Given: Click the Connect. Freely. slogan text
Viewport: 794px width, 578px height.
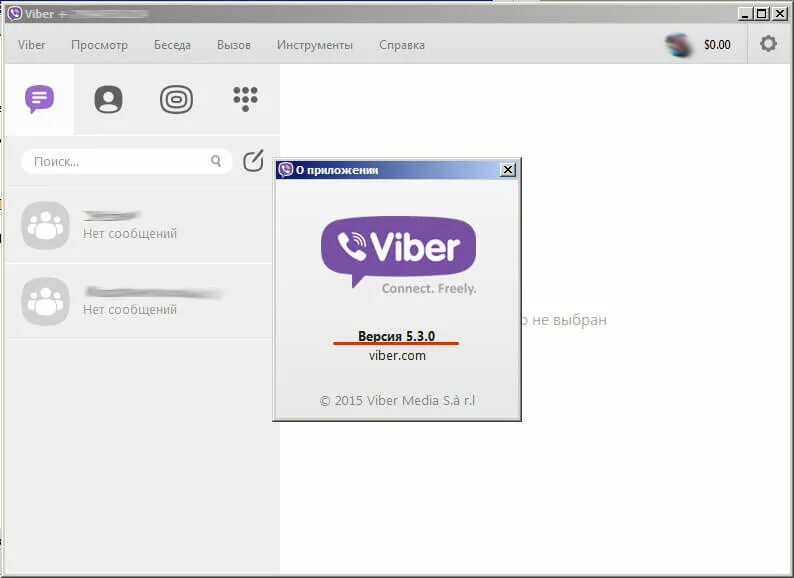Looking at the screenshot, I should [x=429, y=289].
